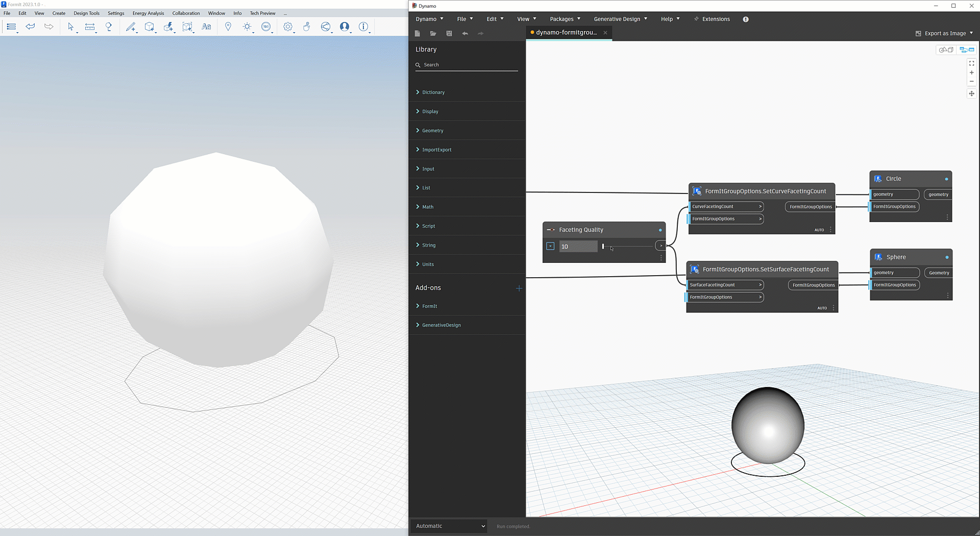Click Dynamo new file icon

tap(417, 33)
